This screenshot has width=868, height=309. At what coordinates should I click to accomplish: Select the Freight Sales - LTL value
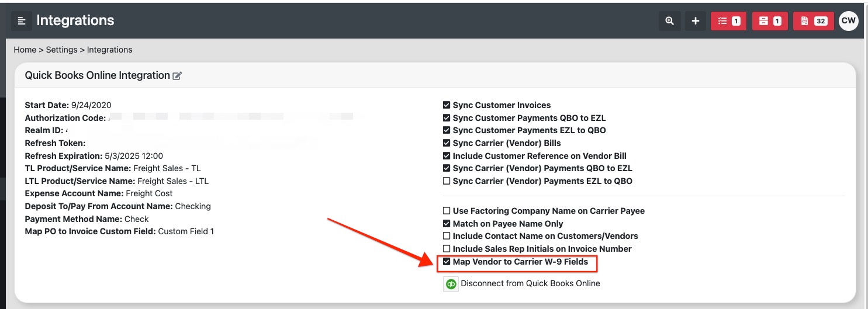click(173, 181)
